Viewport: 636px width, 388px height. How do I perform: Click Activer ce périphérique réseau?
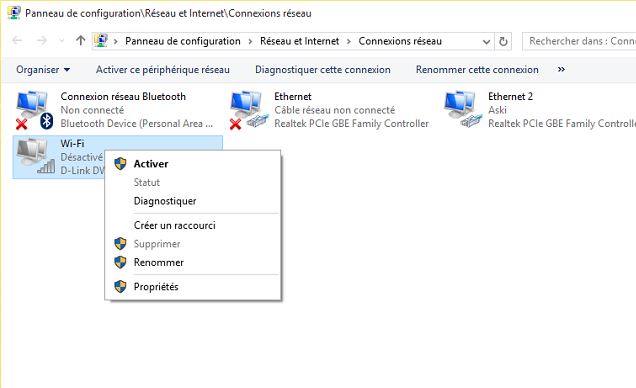coord(163,70)
